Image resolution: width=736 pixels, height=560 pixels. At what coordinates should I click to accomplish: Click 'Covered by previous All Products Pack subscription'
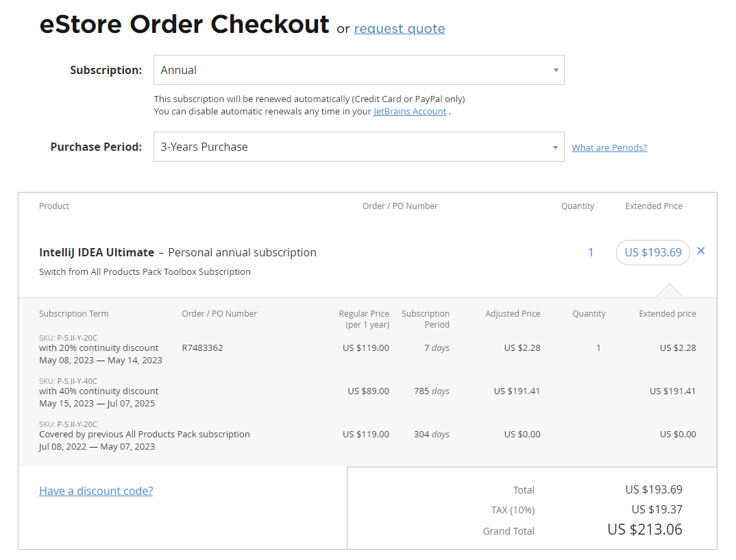pos(144,434)
